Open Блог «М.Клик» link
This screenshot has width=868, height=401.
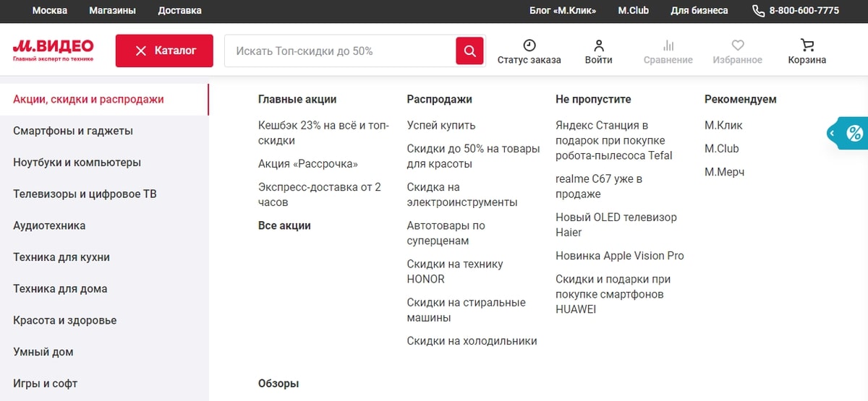(x=563, y=11)
